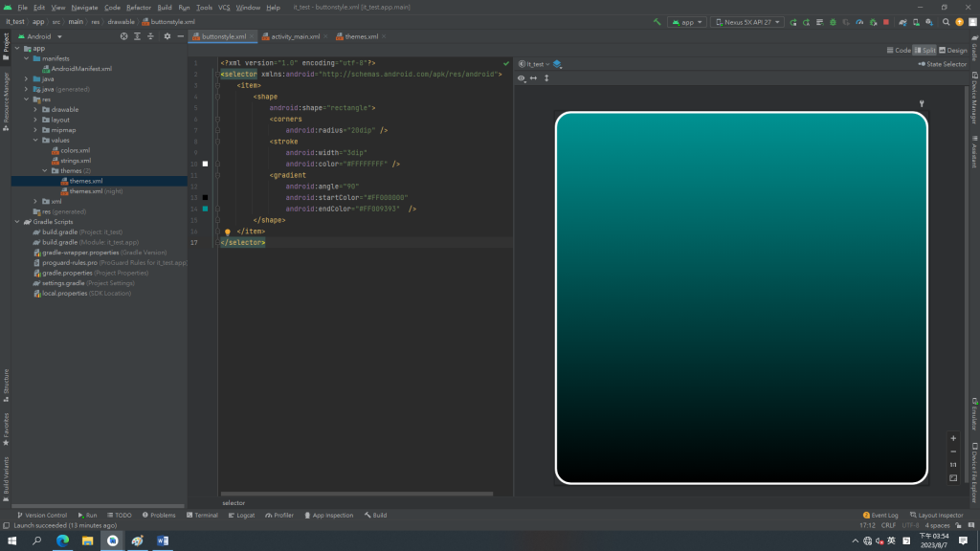Viewport: 980px width, 551px height.
Task: Stop the running app with red square
Action: click(x=886, y=22)
